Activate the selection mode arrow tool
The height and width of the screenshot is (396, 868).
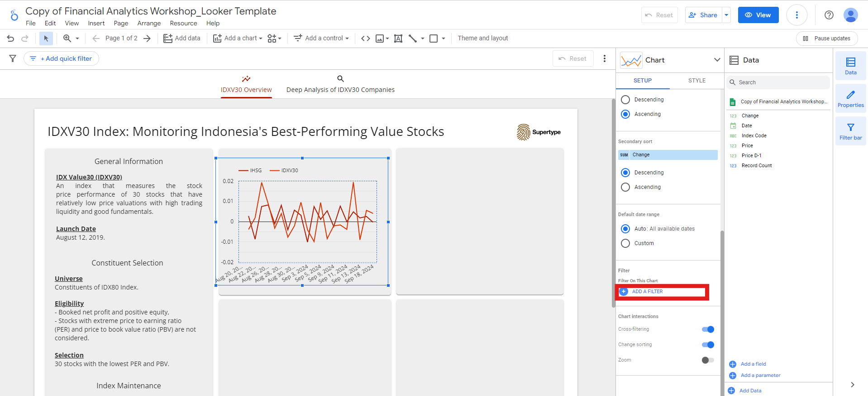(x=46, y=39)
